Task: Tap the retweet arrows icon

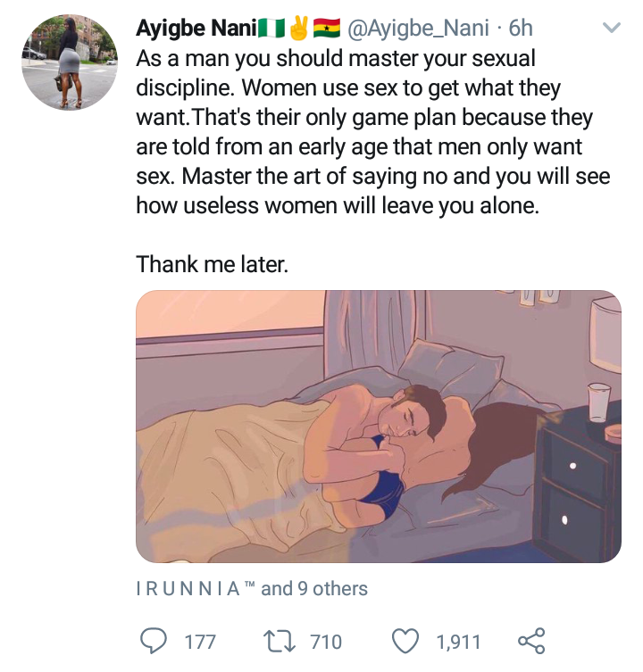Action: click(x=280, y=642)
